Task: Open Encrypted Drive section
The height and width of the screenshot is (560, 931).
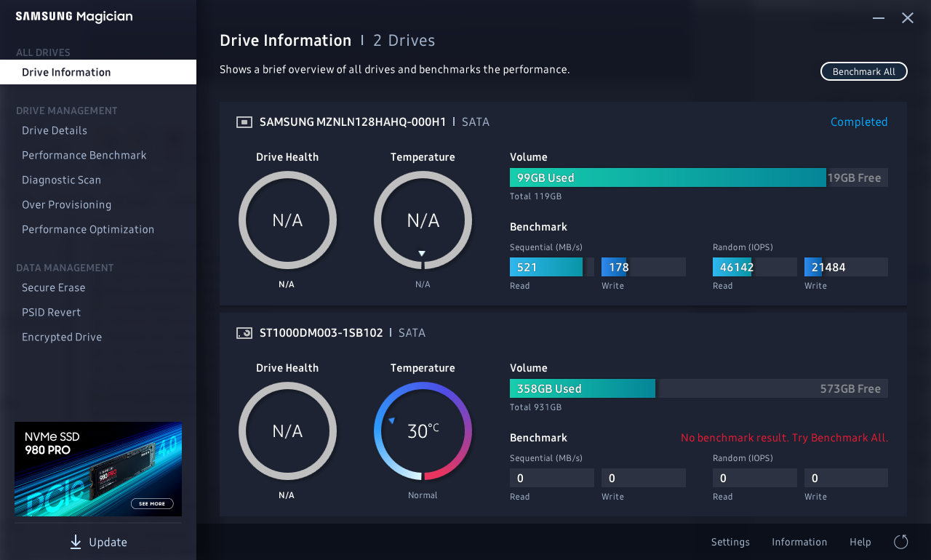Action: pos(62,337)
